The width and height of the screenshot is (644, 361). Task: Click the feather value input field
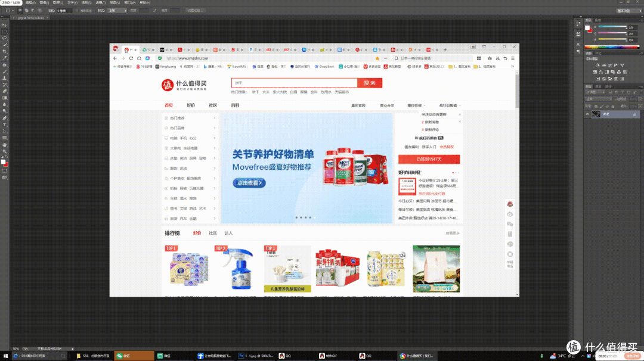coord(64,11)
